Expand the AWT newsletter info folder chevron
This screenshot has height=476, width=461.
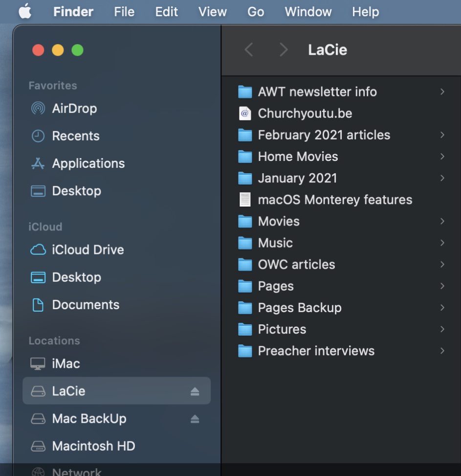coord(442,91)
